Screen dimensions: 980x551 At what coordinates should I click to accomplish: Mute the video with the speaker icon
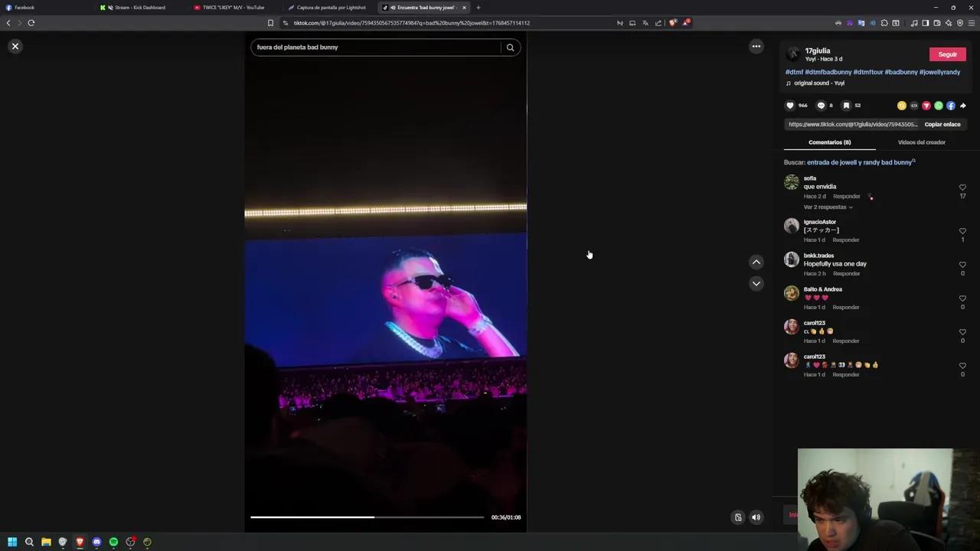tap(756, 517)
